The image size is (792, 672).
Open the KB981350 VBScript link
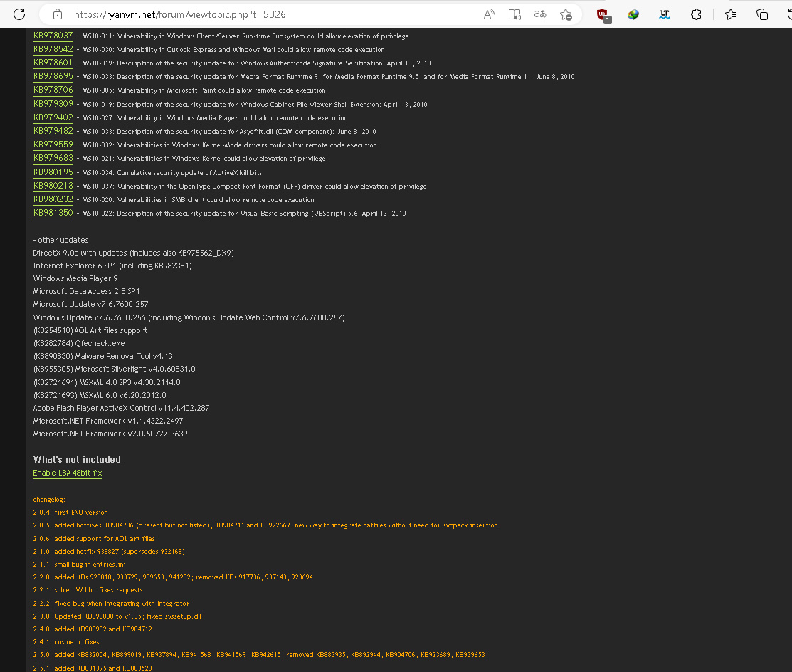click(x=53, y=214)
